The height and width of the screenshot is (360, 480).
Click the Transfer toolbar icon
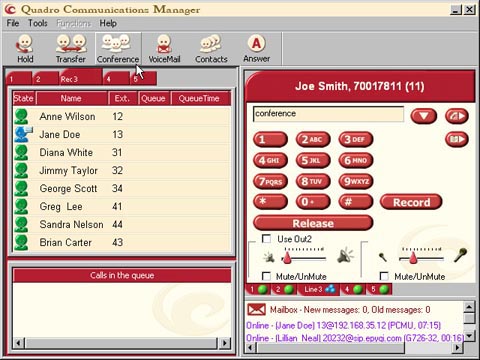pos(71,49)
